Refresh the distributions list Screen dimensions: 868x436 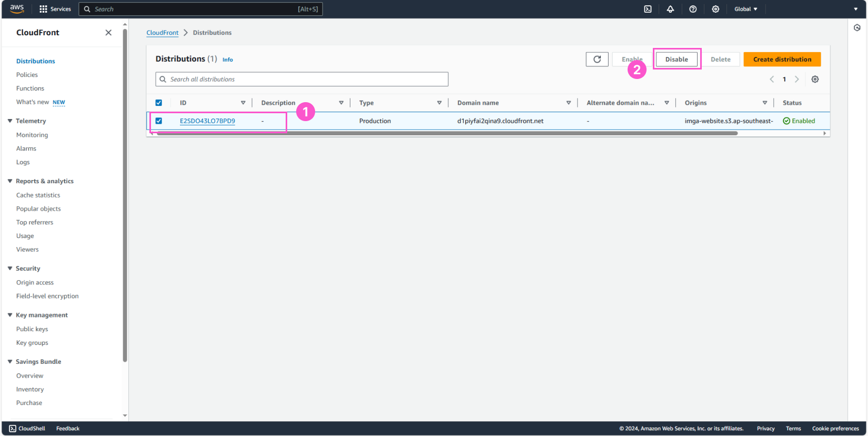[x=597, y=60]
